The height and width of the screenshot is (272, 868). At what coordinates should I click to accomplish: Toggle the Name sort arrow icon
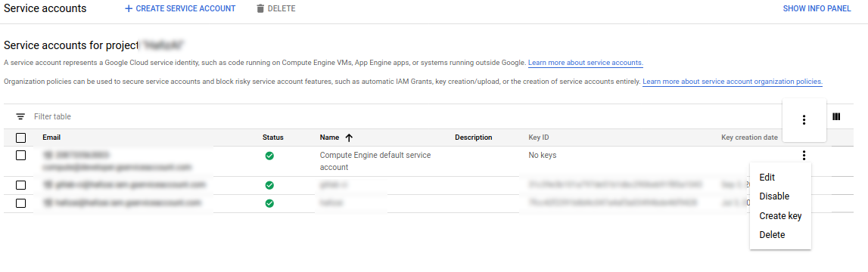(x=349, y=138)
